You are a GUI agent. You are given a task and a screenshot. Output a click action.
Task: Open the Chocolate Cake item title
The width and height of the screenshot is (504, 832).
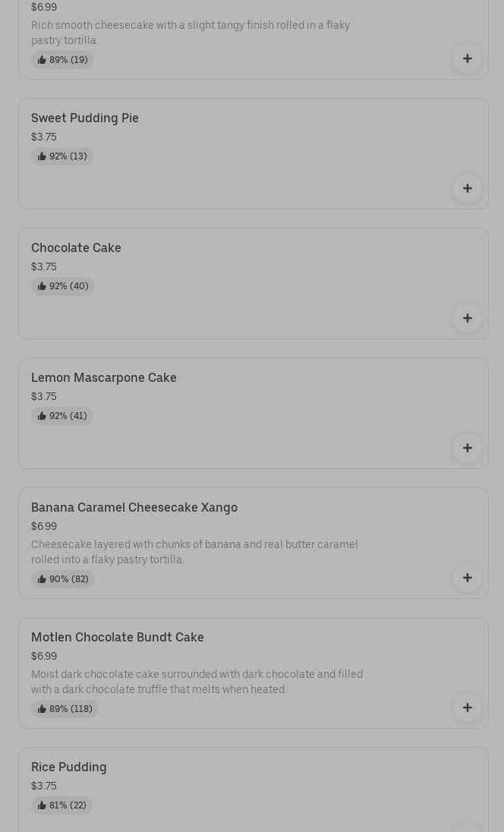click(x=76, y=248)
